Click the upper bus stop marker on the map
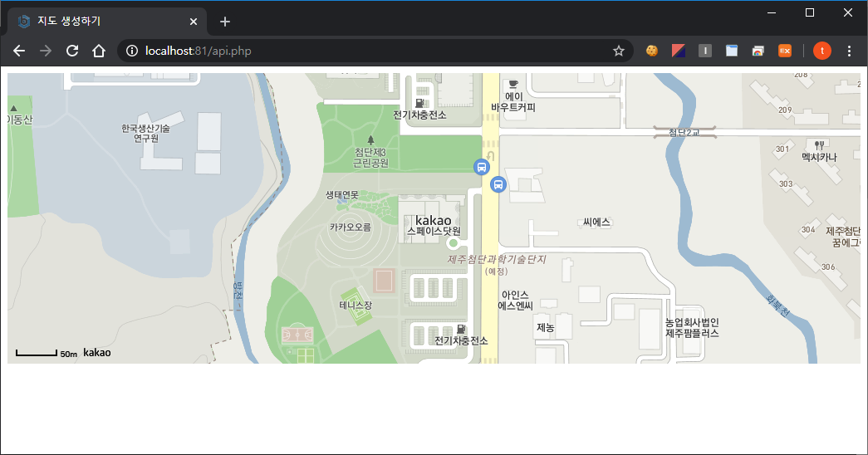The image size is (868, 455). [482, 167]
